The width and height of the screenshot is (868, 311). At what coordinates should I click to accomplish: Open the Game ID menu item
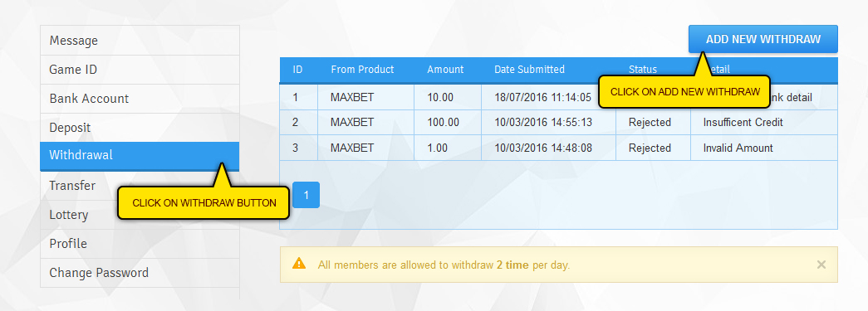click(x=140, y=70)
